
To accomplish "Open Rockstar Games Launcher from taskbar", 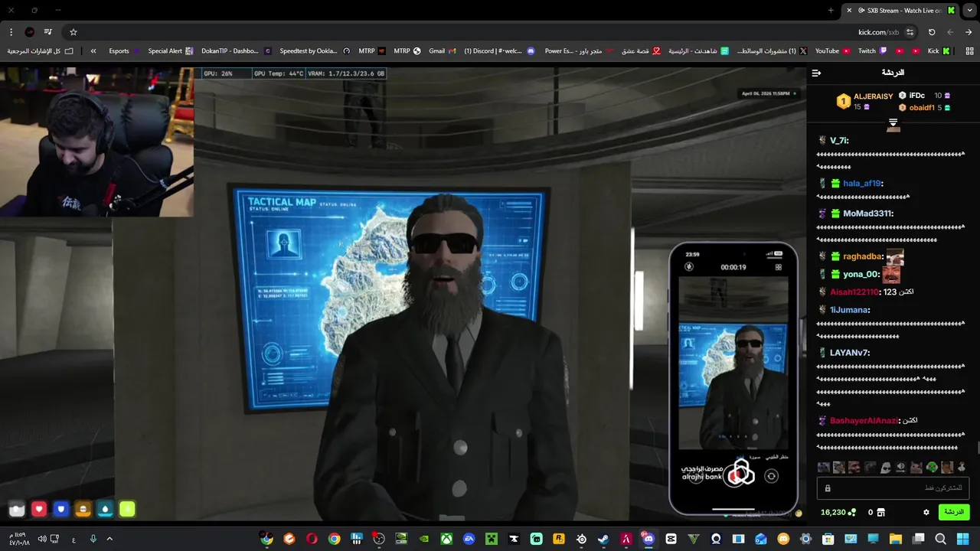I will 559,539.
